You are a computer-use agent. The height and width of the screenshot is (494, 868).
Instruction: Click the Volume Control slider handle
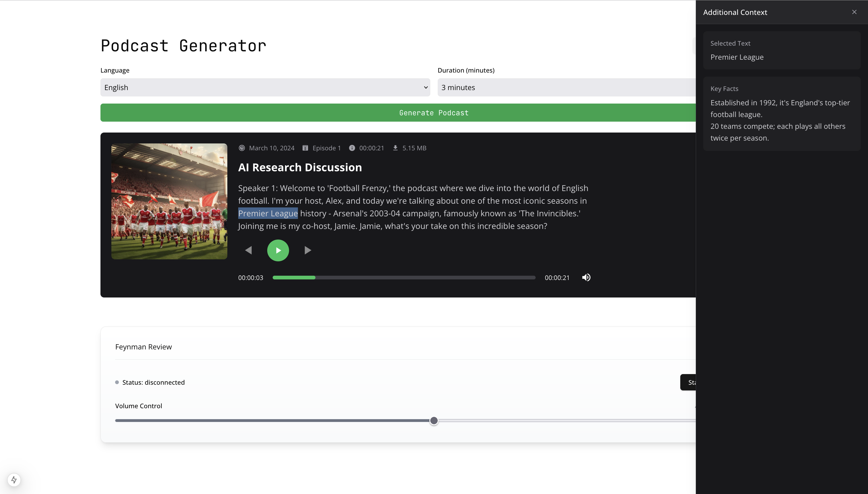(433, 421)
